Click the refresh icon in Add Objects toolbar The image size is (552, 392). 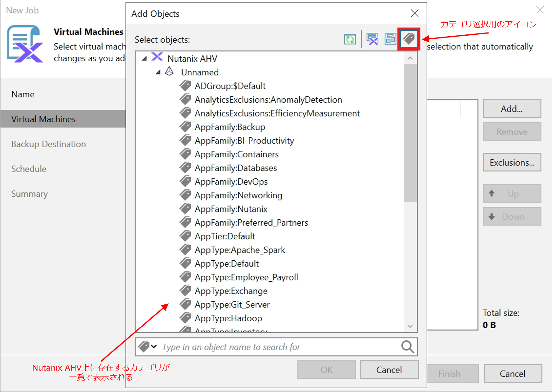point(350,39)
